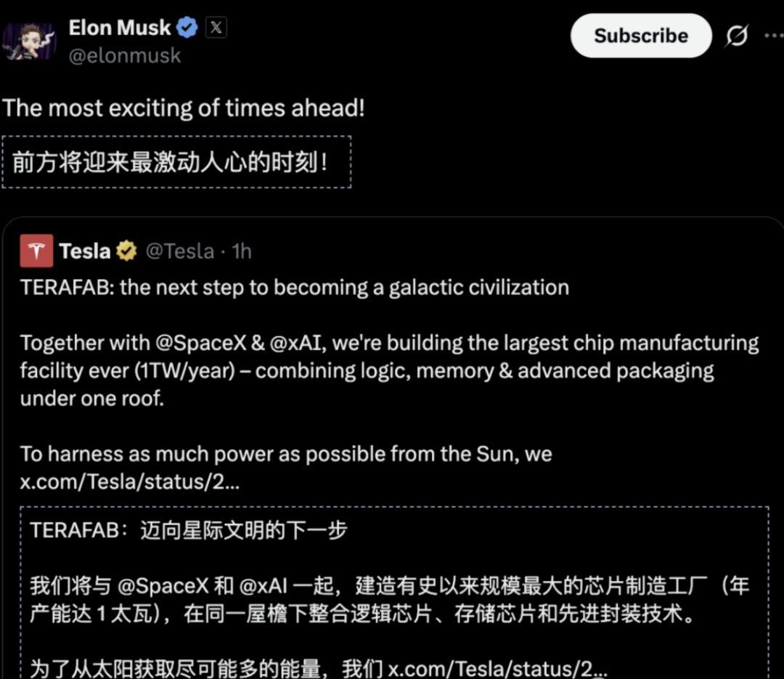Screen dimensions: 784x679
Task: Click the @Tesla handle
Action: point(180,251)
